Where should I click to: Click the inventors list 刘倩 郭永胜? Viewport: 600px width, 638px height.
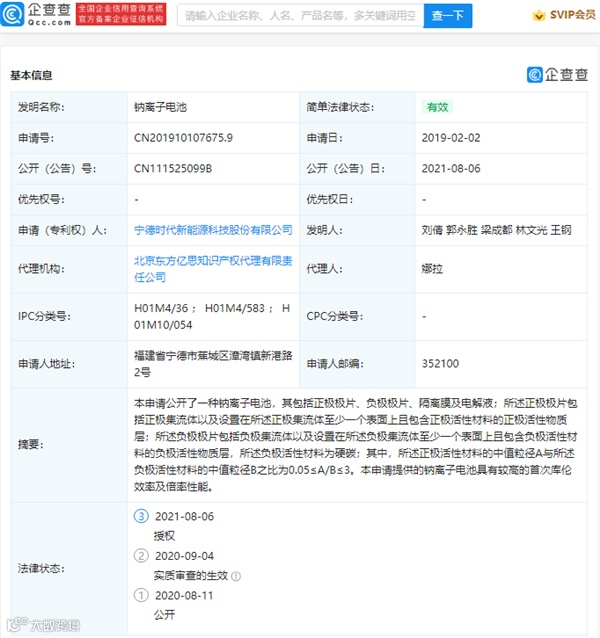pos(496,230)
